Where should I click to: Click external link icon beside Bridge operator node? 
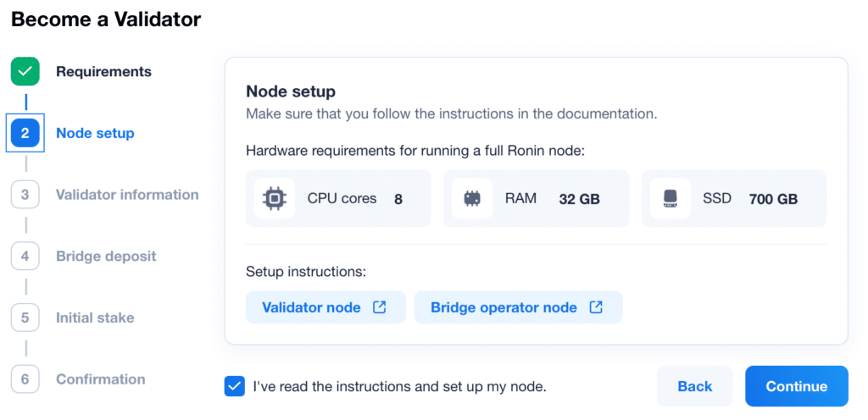[x=596, y=307]
